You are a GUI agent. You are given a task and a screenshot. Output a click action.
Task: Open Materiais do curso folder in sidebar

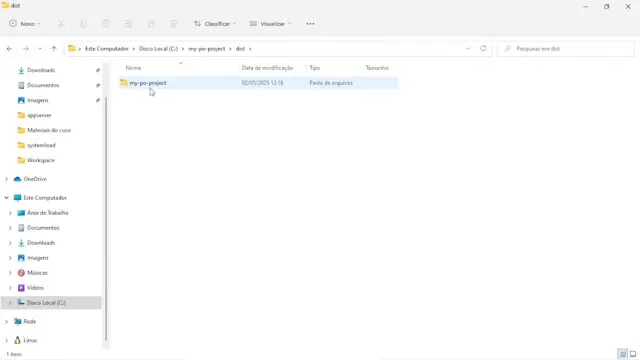click(x=49, y=130)
